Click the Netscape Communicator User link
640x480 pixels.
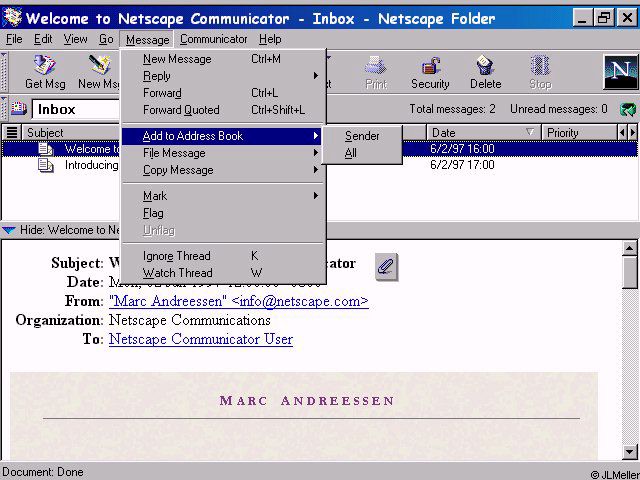201,339
